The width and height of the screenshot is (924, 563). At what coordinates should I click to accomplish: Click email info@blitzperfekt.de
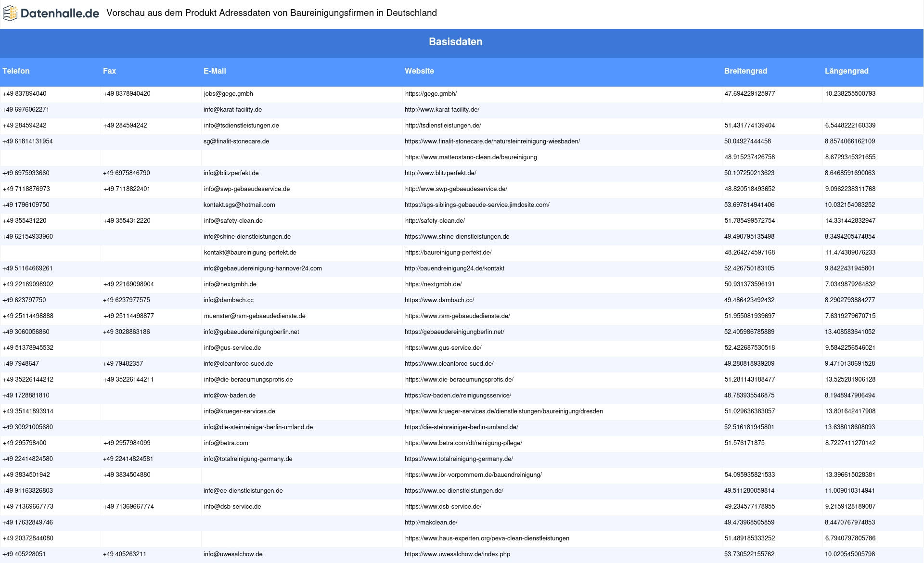(231, 173)
